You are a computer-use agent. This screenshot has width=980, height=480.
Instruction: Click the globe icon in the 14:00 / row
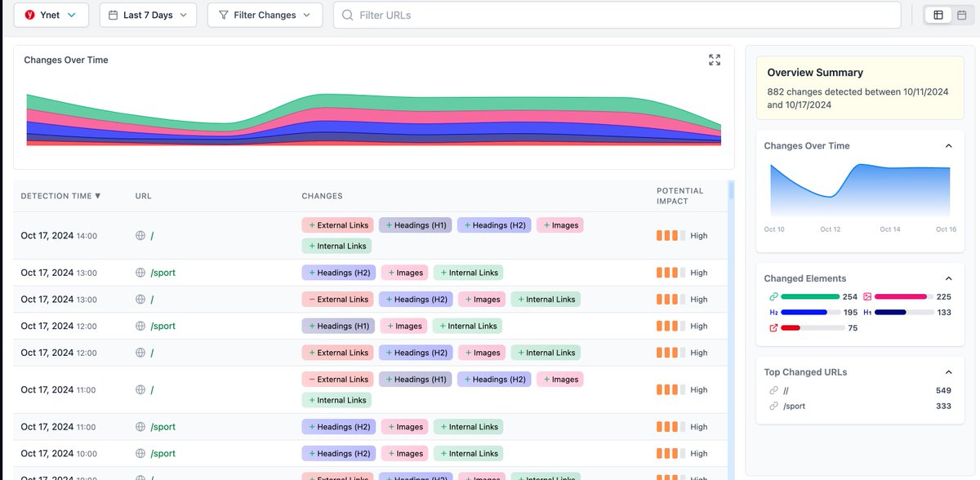point(140,235)
